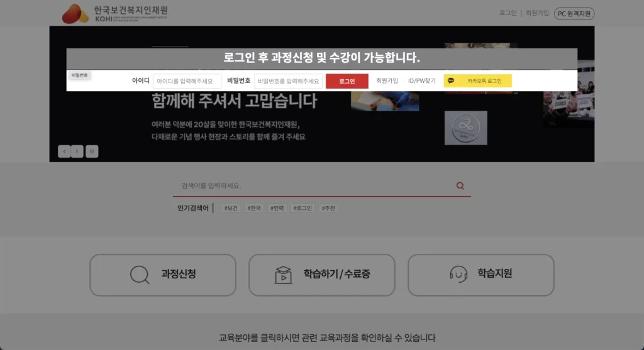
Task: Show the previous banner slide
Action: (x=64, y=151)
